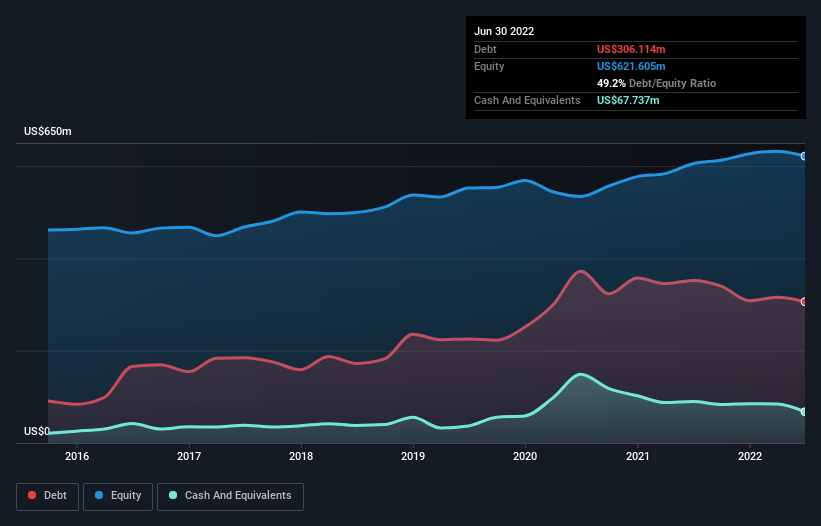Image resolution: width=821 pixels, height=526 pixels.
Task: Click the 2019 x-axis label
Action: (413, 456)
